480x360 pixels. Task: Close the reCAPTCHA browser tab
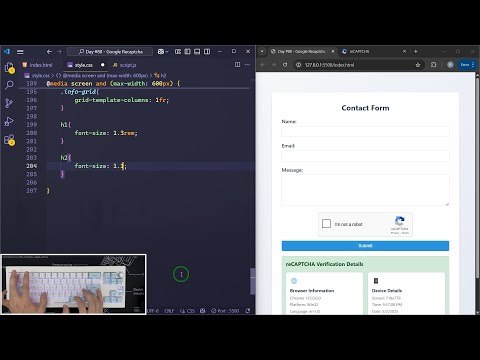(x=404, y=51)
